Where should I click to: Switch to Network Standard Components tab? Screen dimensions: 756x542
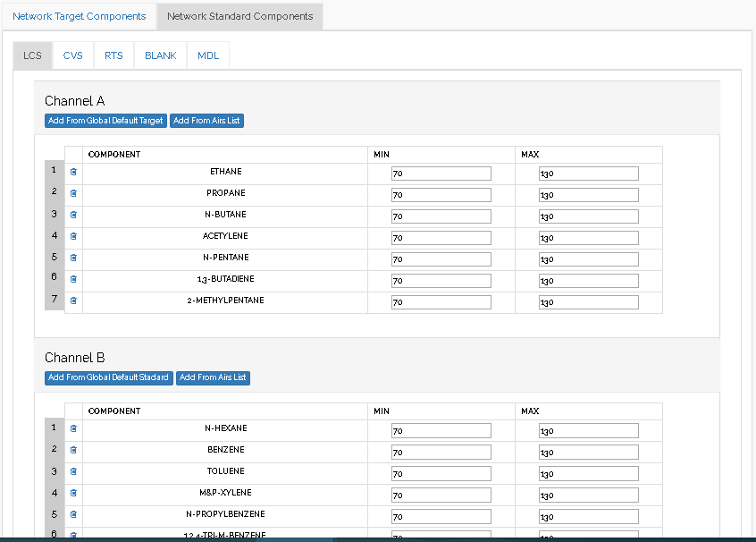[x=239, y=16]
